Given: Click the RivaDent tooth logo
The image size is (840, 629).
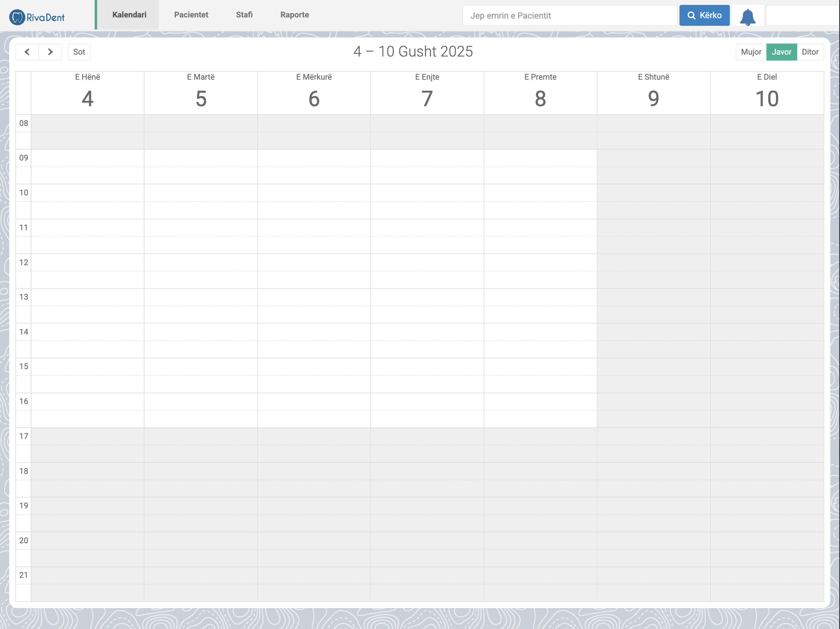Looking at the screenshot, I should 17,16.
